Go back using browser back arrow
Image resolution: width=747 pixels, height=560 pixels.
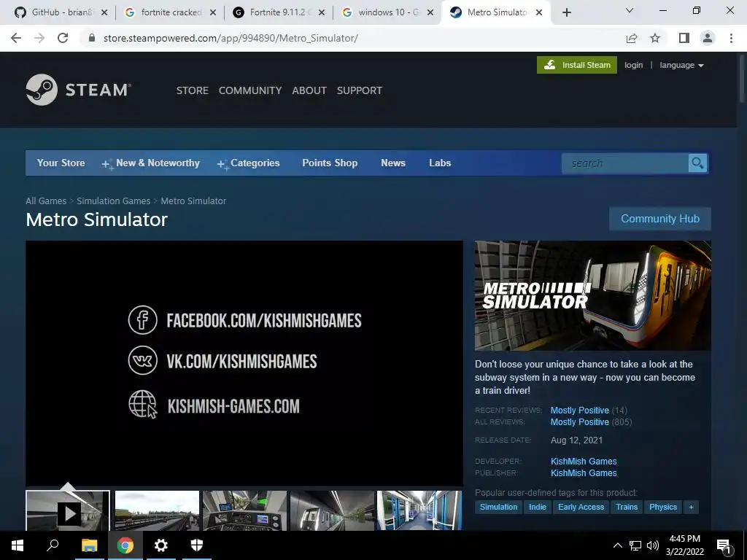pos(16,38)
